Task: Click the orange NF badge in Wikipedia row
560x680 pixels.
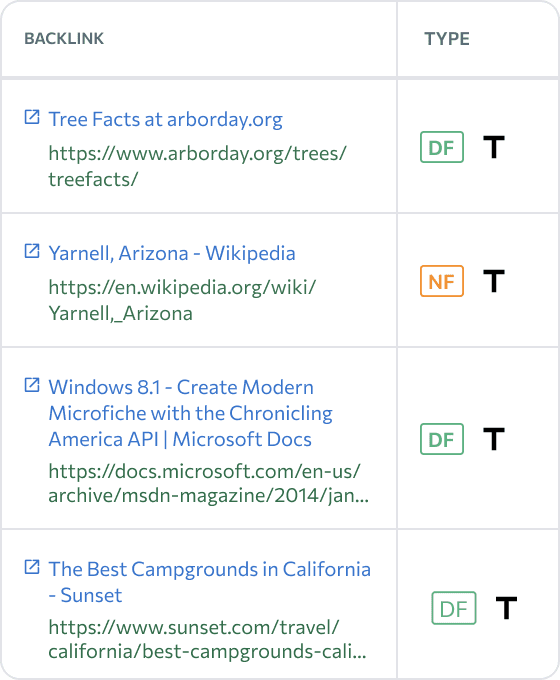Action: [442, 281]
